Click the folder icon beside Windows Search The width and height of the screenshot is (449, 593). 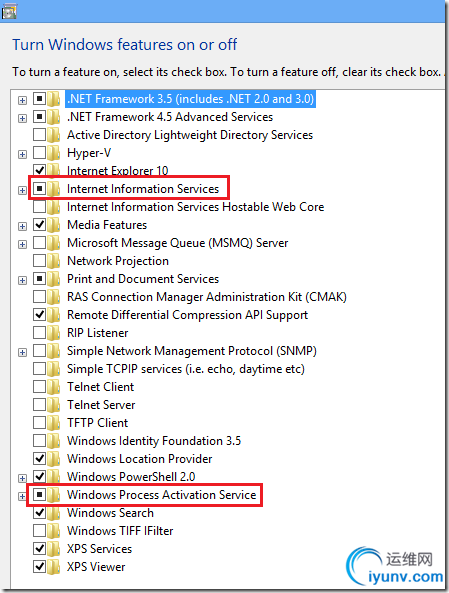pos(54,513)
